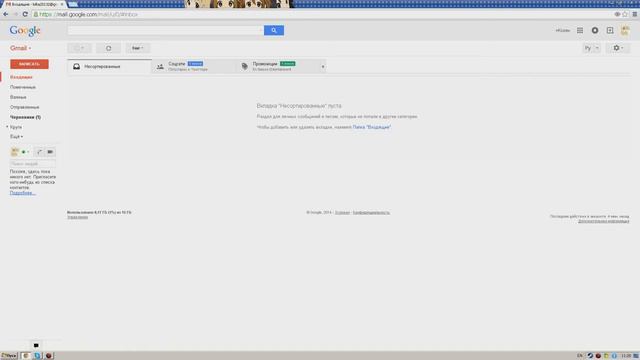Open the Important (Важные) folder
640x360 pixels.
18,97
